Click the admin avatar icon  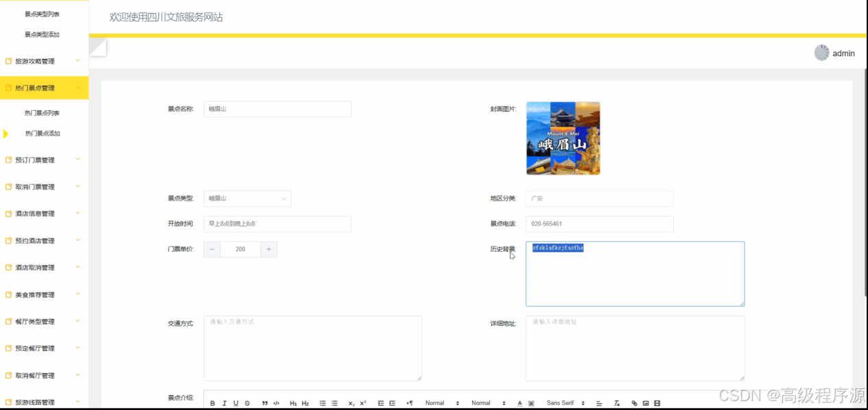tap(821, 53)
